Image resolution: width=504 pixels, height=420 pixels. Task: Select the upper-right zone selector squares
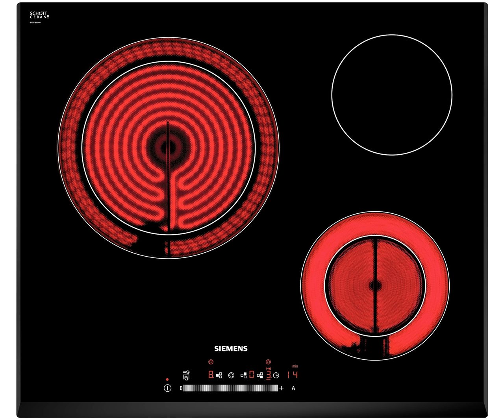[244, 376]
